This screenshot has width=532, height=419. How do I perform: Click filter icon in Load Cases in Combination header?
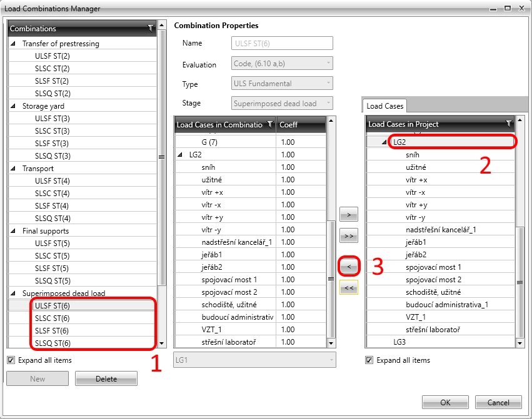pos(270,124)
